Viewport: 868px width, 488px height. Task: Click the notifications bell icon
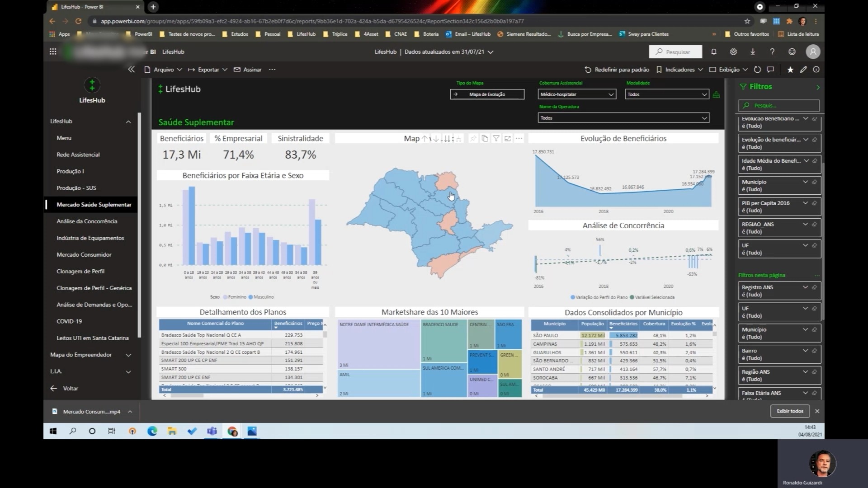pyautogui.click(x=714, y=52)
